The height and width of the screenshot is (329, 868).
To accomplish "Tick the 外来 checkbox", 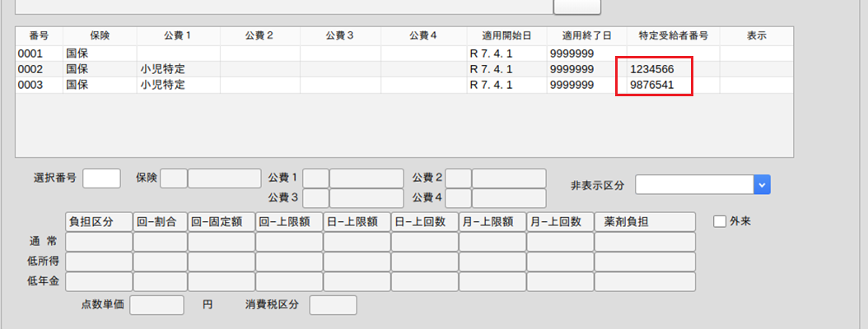I will [720, 221].
